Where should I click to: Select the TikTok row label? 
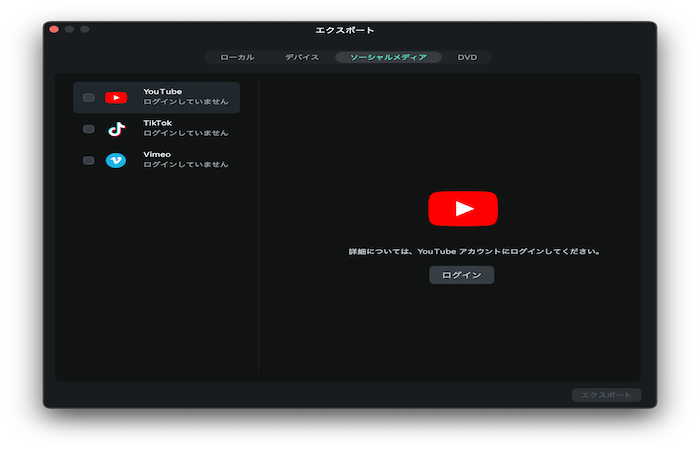tap(158, 123)
